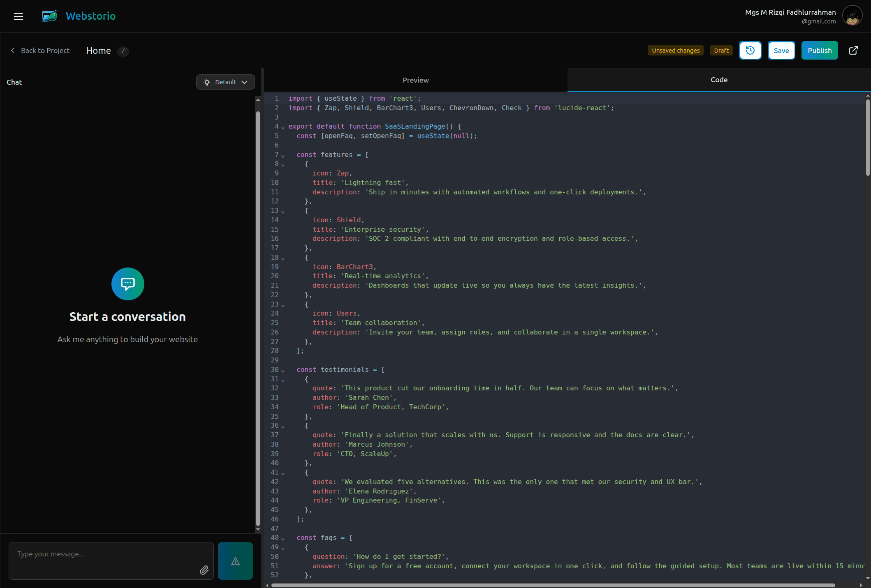Click the 'CTO, ScaleUp' role string
This screenshot has width=871, height=588.
click(365, 454)
